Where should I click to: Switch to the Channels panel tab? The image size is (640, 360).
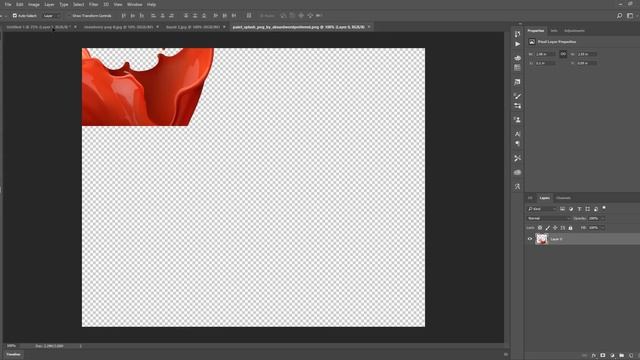[563, 198]
